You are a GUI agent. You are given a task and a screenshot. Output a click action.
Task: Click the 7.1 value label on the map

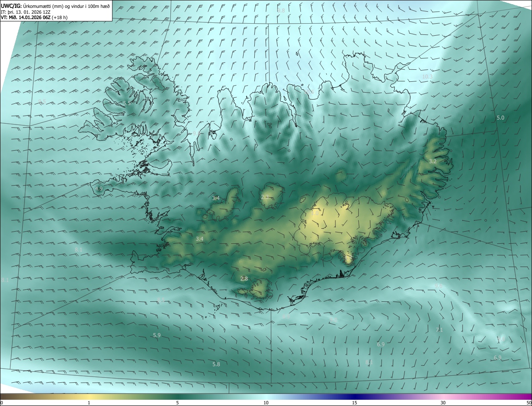(x=439, y=330)
